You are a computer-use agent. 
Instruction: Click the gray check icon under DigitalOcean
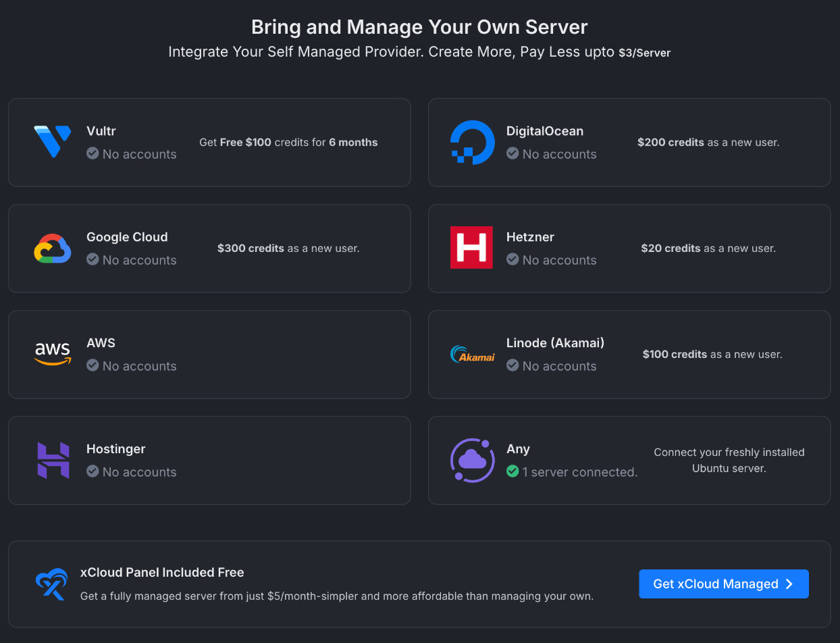click(513, 153)
